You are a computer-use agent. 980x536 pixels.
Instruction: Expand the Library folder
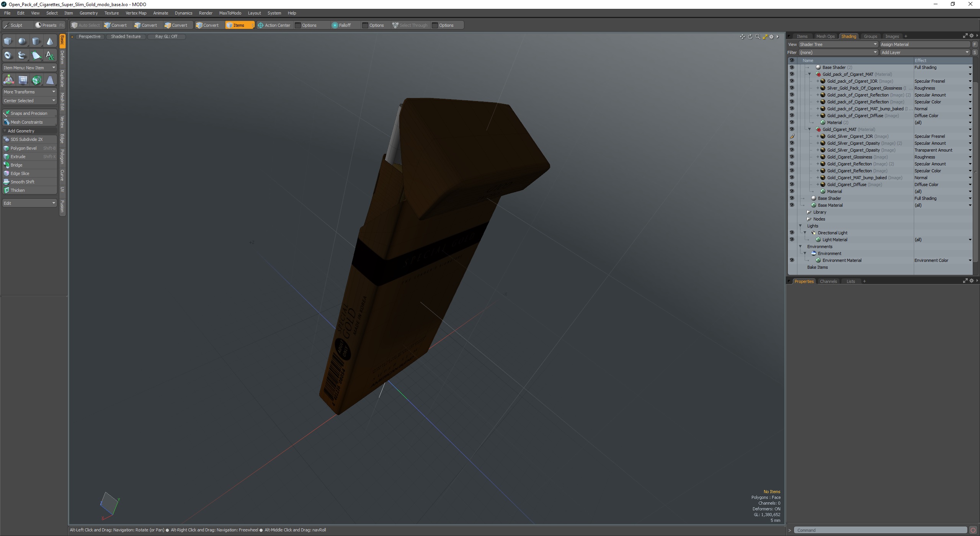tap(808, 212)
